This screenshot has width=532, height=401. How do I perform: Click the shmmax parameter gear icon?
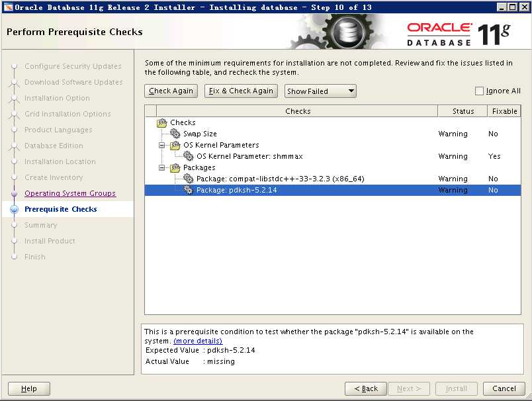coord(189,156)
